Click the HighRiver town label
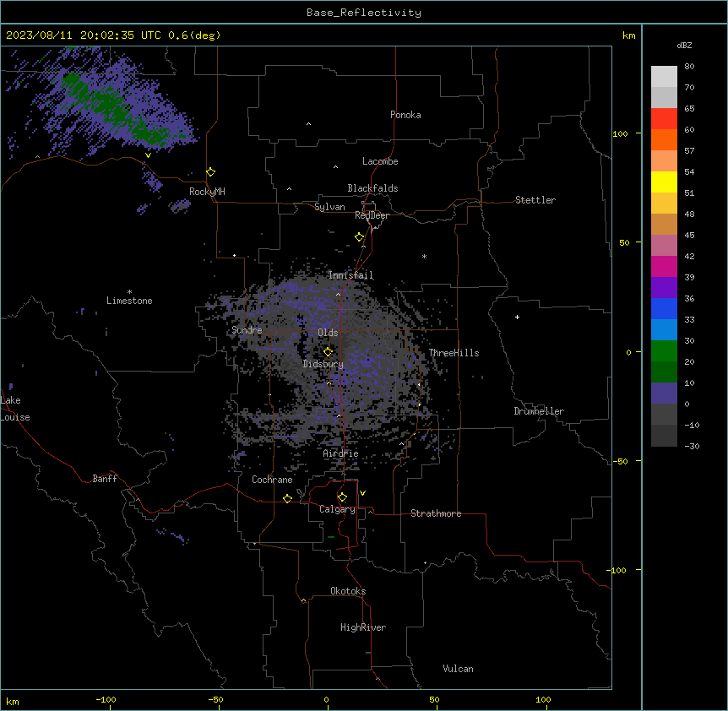The height and width of the screenshot is (711, 728). coord(362,627)
